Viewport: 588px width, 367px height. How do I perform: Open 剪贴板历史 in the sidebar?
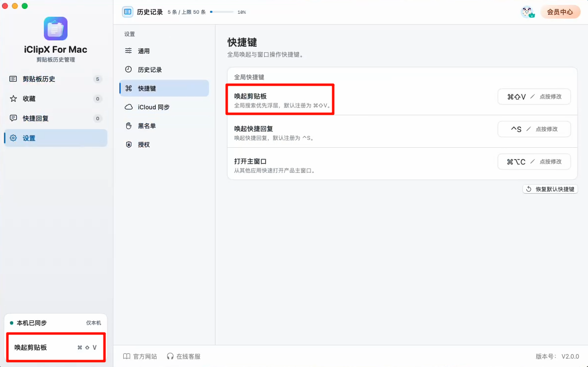(x=56, y=79)
